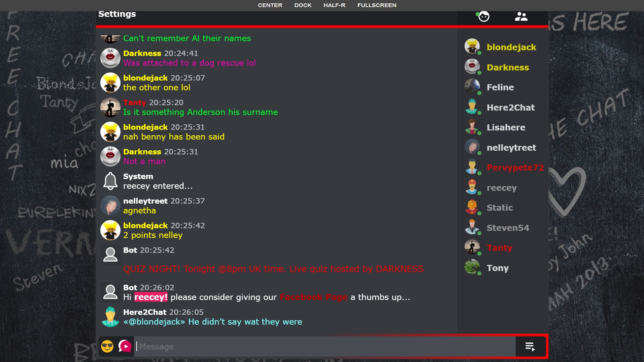
Task: Open the emoji picker smiley icon
Action: click(x=107, y=346)
